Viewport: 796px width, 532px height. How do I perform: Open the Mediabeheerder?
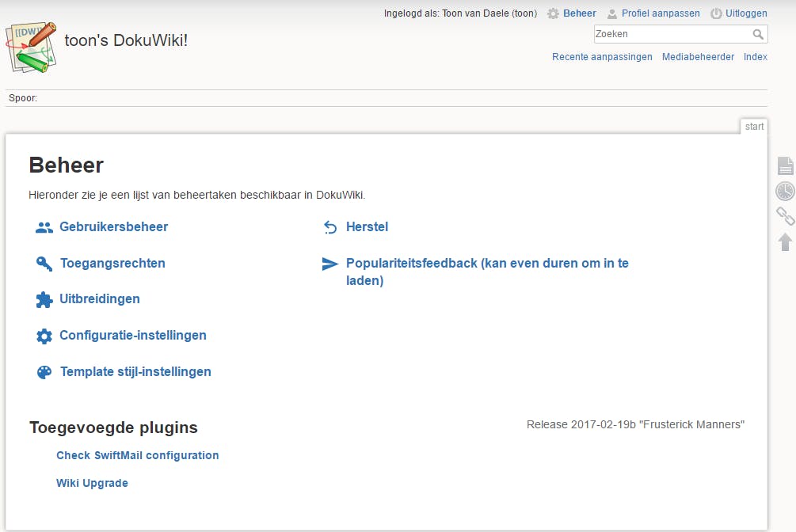click(698, 57)
